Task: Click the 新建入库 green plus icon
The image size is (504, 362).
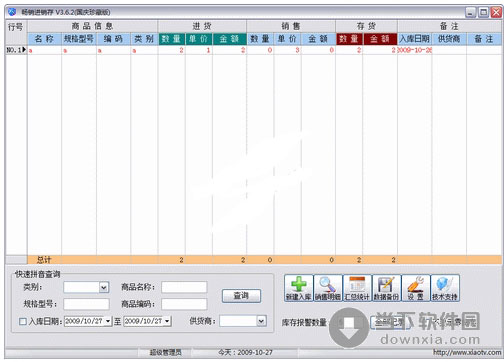Action: (299, 288)
